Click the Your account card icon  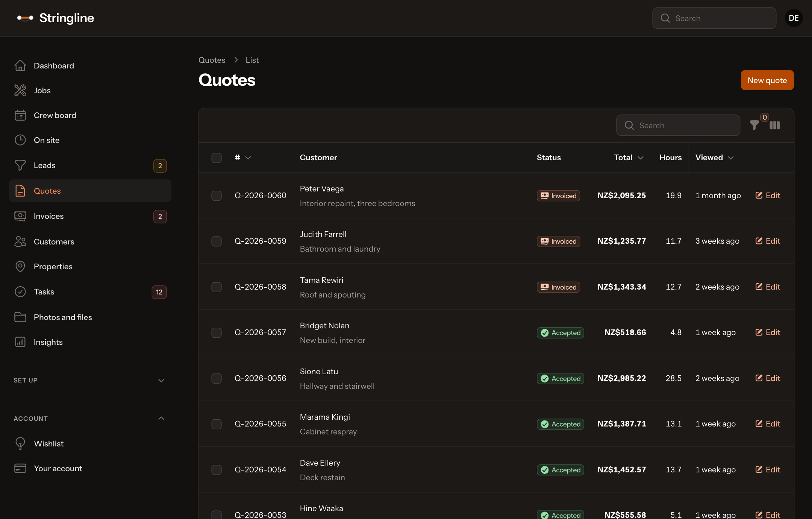coord(20,468)
